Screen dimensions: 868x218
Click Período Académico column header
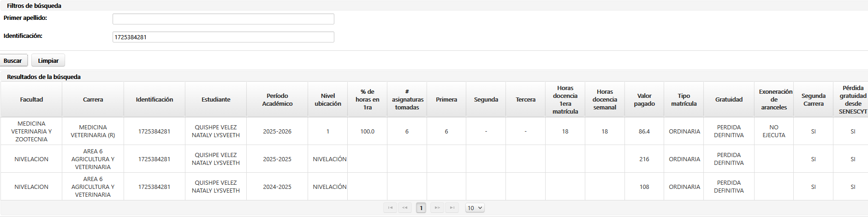[x=277, y=99]
